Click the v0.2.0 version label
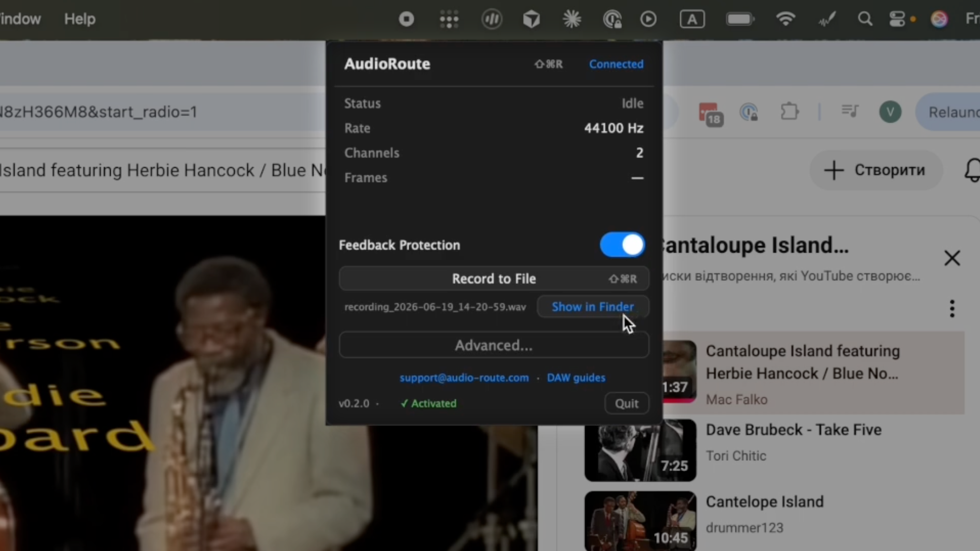Image resolution: width=980 pixels, height=551 pixels. click(354, 403)
